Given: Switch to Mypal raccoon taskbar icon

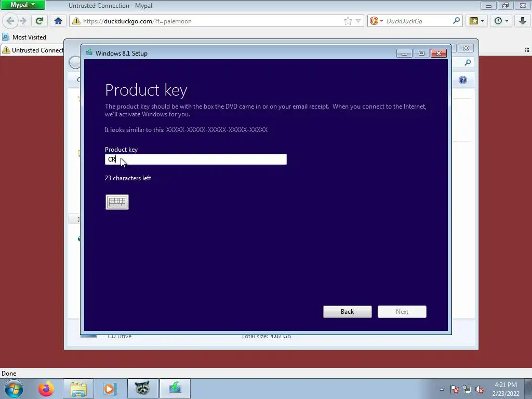Looking at the screenshot, I should pyautogui.click(x=142, y=389).
